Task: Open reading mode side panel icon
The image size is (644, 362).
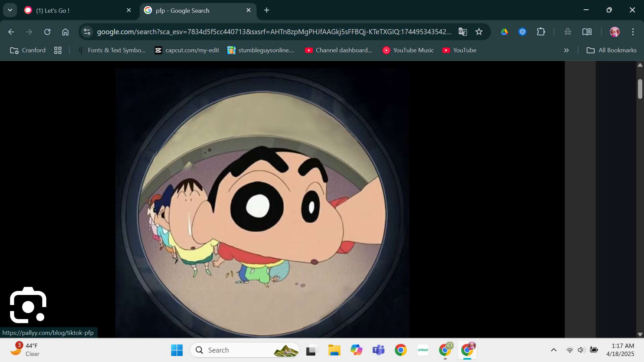Action: 587,32
